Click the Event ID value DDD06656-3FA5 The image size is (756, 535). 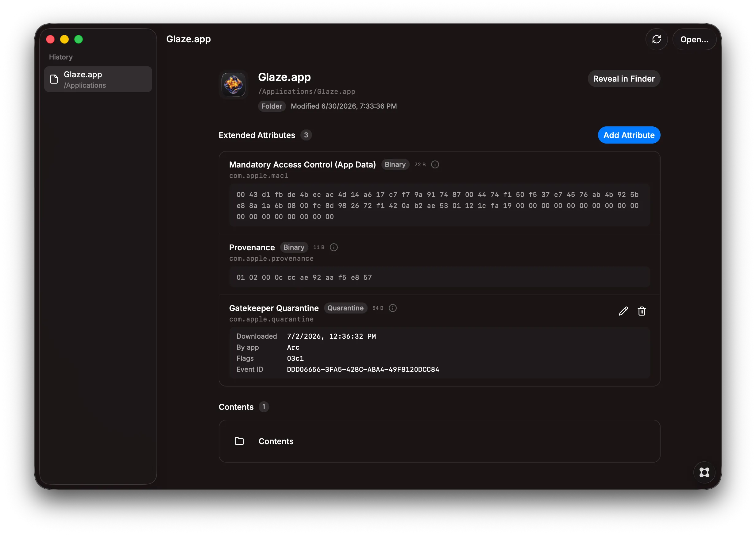point(363,370)
